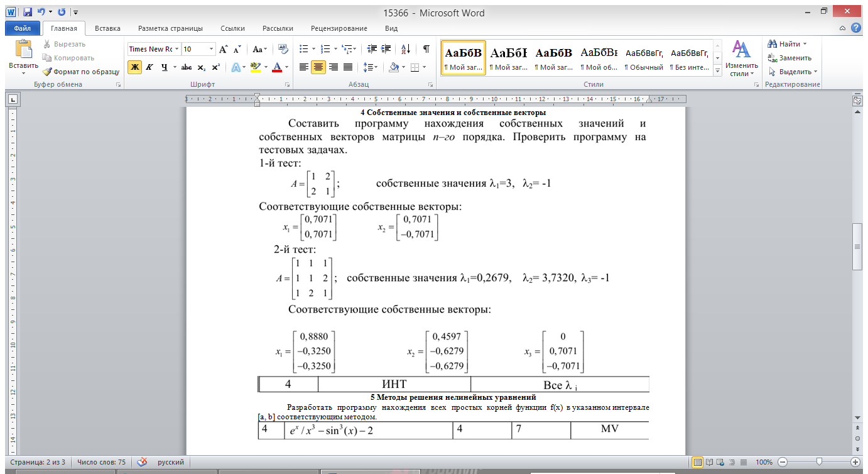Switch to the Вид tab
Image resolution: width=868 pixels, height=474 pixels.
pyautogui.click(x=391, y=28)
